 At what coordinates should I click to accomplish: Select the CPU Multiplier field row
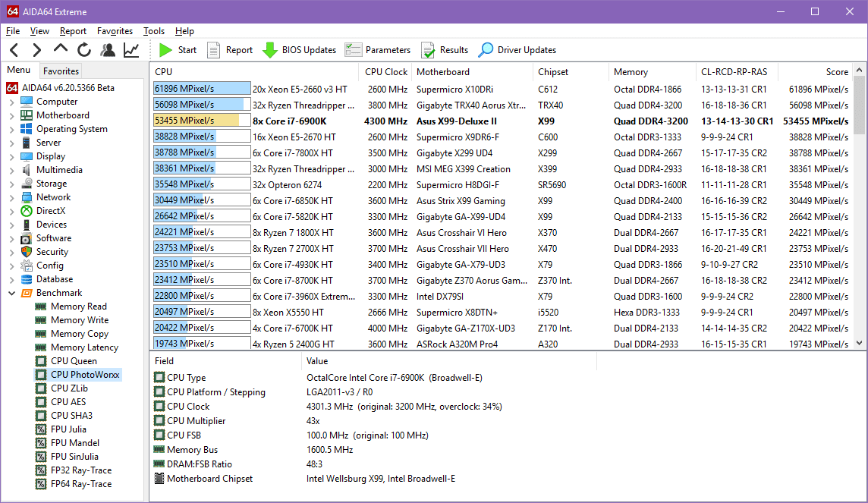(372, 421)
